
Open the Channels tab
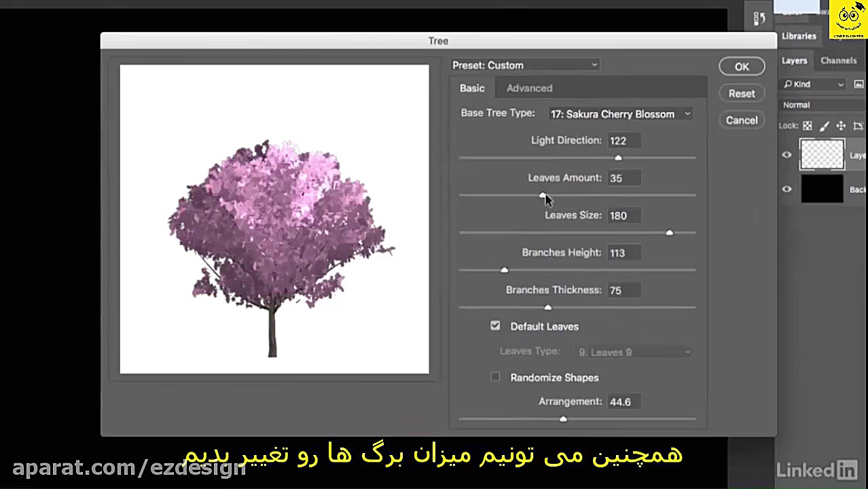click(839, 60)
